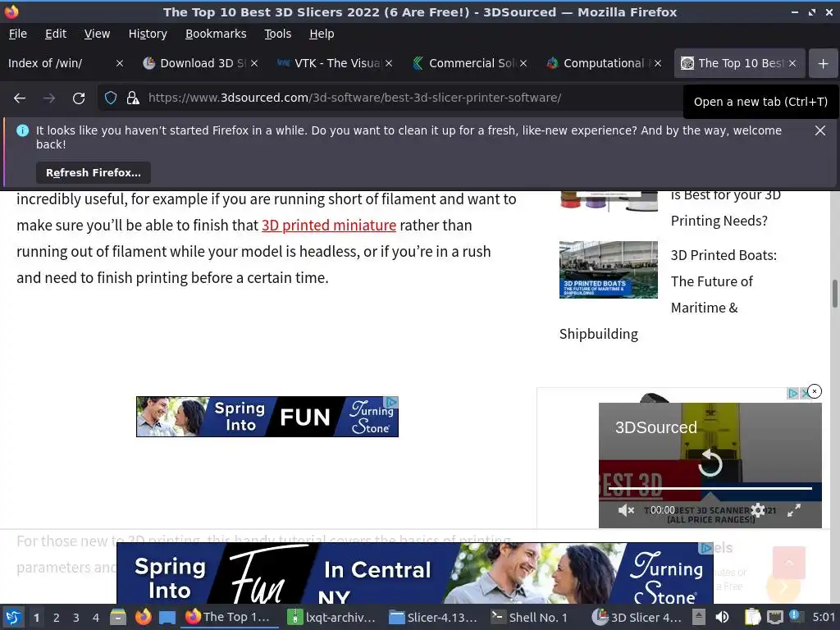
Task: Click the taskbar clock
Action: [x=824, y=617]
